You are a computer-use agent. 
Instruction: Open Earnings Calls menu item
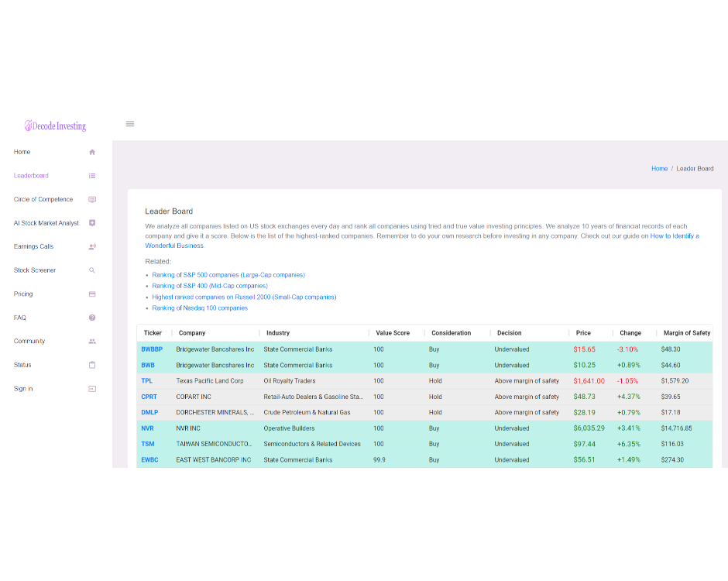tap(33, 246)
